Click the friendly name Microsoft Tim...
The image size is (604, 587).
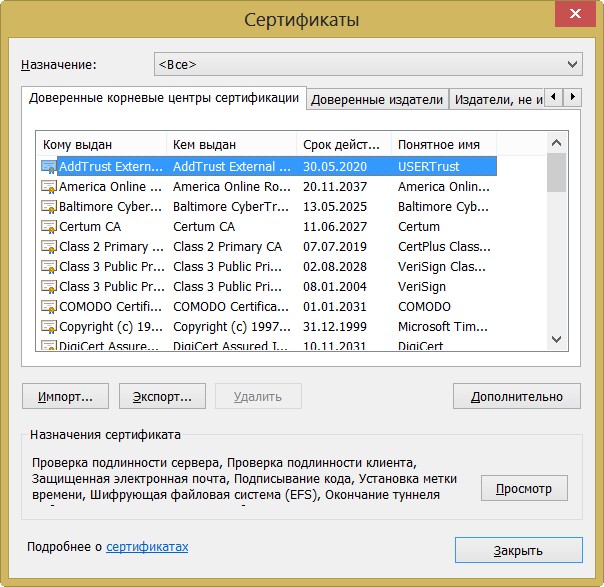coord(443,327)
